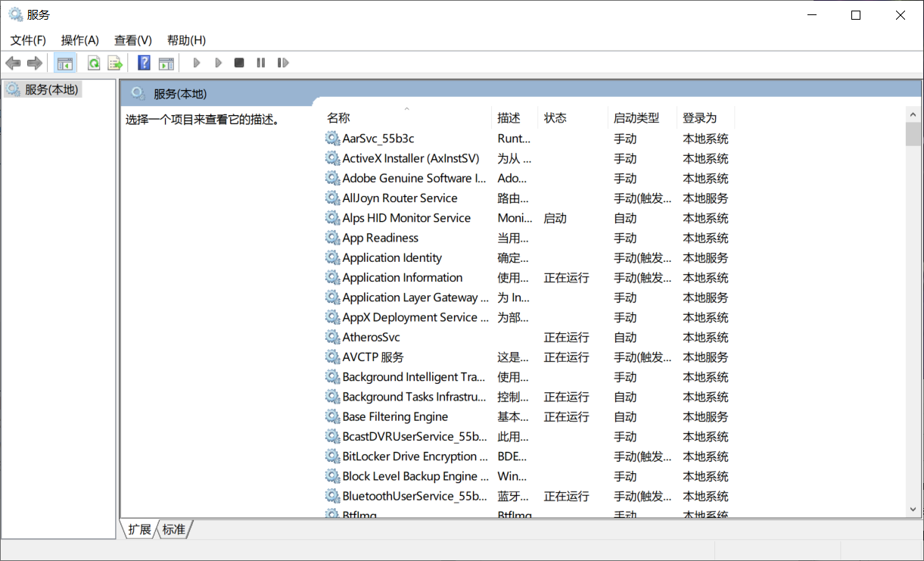Viewport: 924px width, 561px height.
Task: Click the Stop Service square icon
Action: point(238,62)
